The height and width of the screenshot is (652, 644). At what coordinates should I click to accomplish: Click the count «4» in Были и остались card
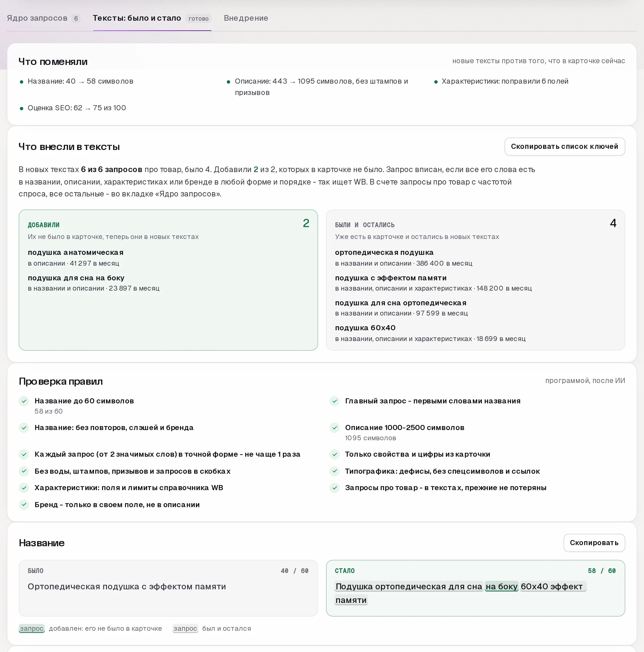pos(613,223)
